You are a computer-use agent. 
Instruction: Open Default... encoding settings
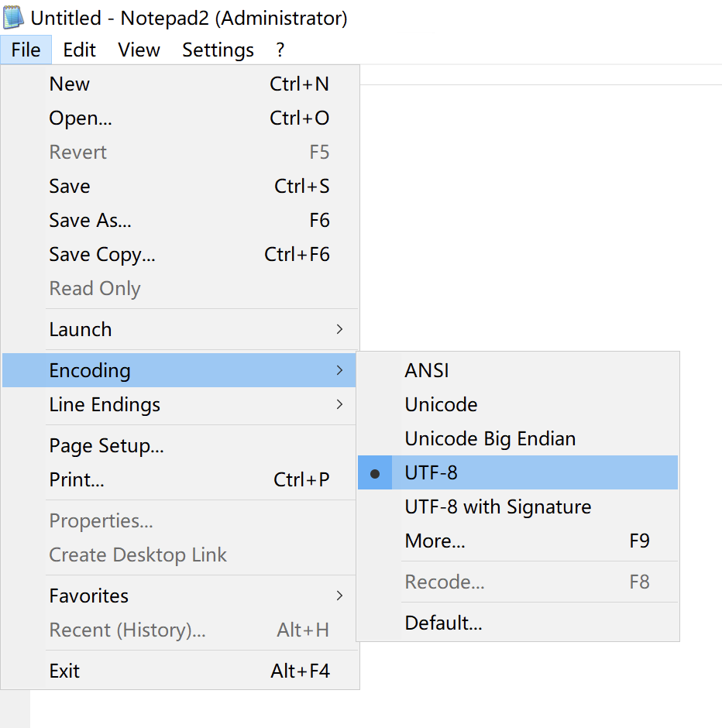coord(517,623)
